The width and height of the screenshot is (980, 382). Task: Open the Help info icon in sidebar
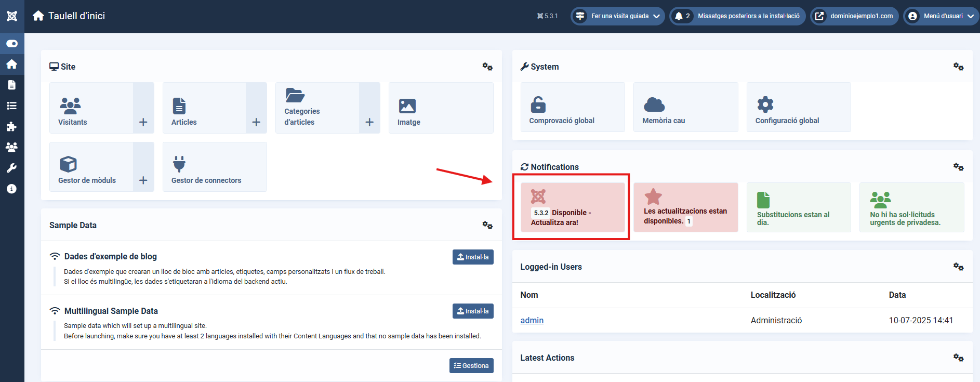pyautogui.click(x=12, y=189)
